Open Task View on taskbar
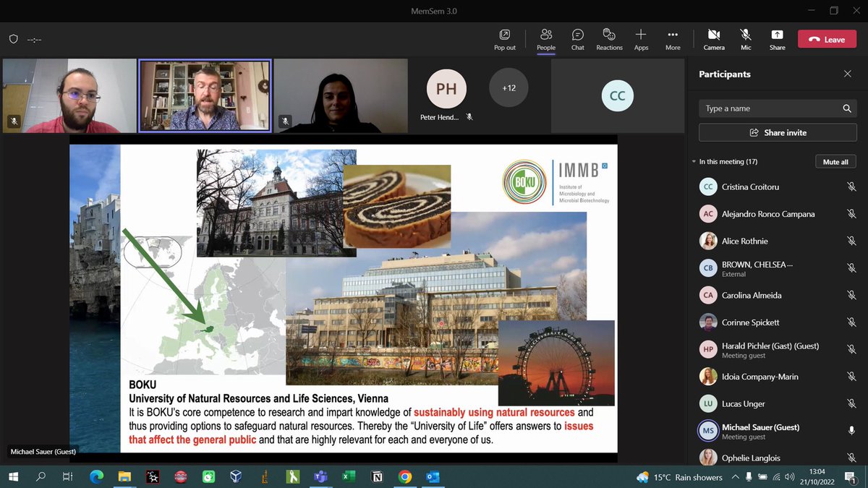This screenshot has height=488, width=868. point(67,476)
